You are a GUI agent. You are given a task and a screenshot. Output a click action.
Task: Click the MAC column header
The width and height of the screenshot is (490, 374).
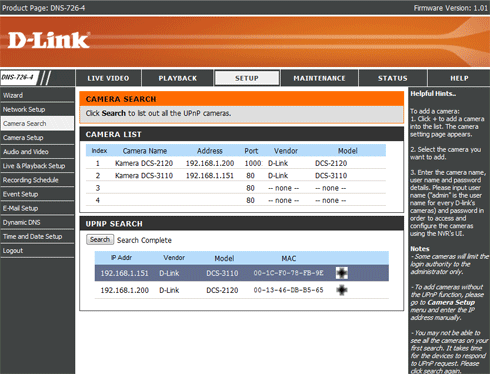[x=289, y=258]
